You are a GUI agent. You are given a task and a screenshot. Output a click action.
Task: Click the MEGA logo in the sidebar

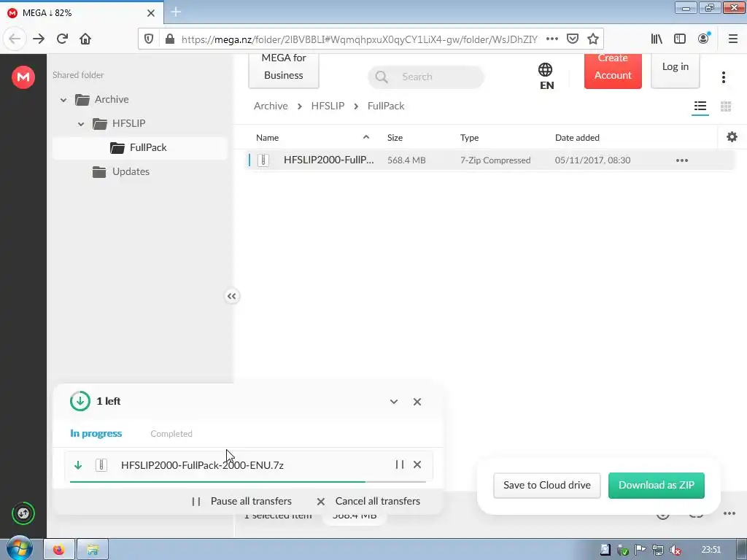(23, 77)
